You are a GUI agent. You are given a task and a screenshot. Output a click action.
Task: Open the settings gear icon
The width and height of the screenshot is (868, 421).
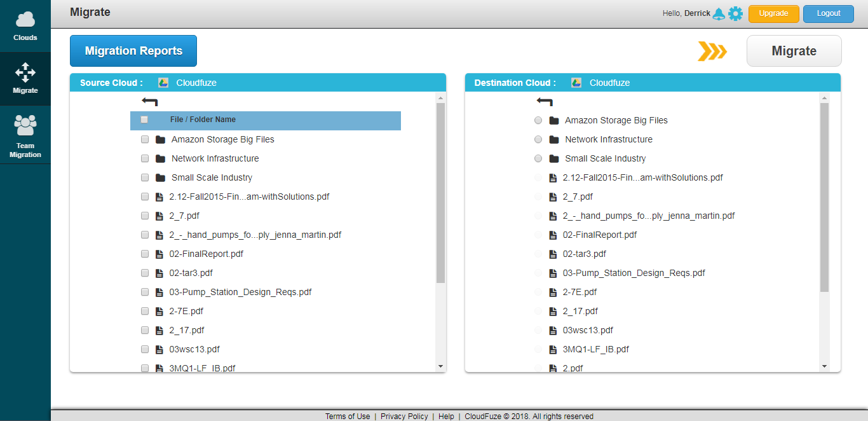[735, 13]
